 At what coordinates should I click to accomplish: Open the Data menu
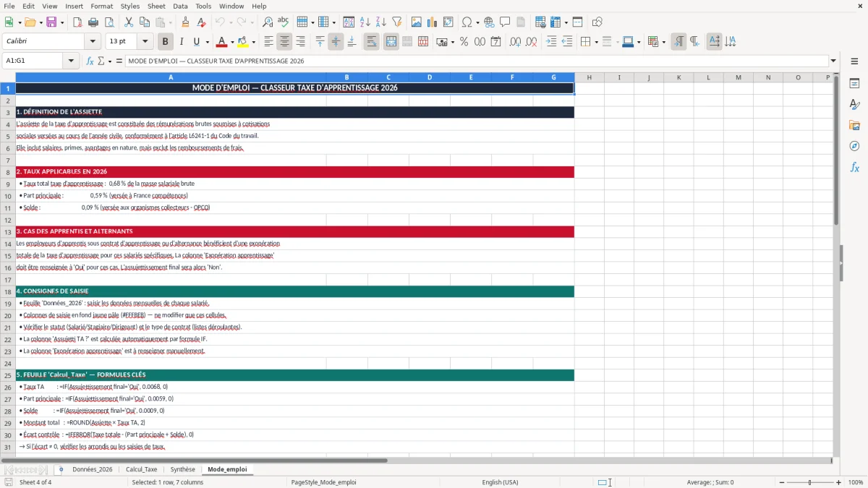[x=180, y=6]
